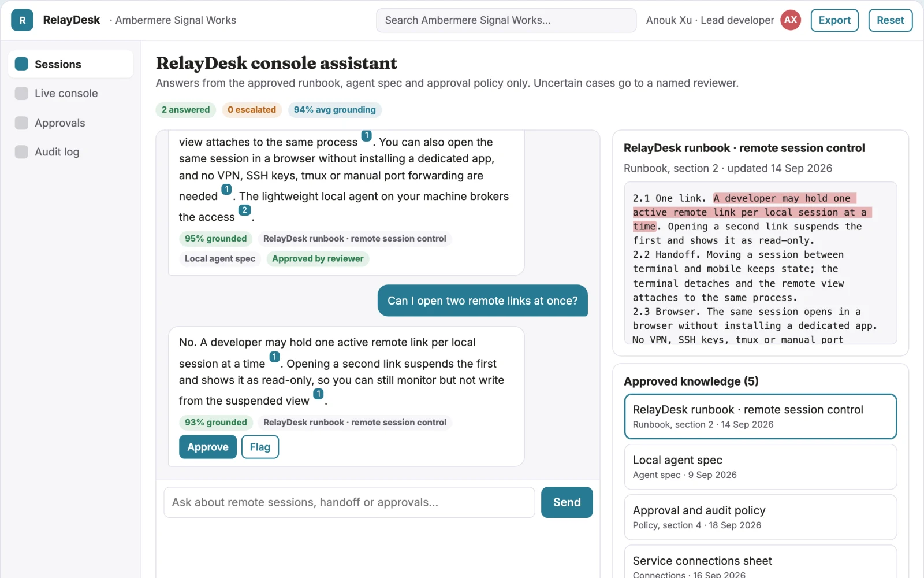Viewport: 924px width, 578px height.
Task: Switch to Approvals in the sidebar
Action: click(70, 123)
